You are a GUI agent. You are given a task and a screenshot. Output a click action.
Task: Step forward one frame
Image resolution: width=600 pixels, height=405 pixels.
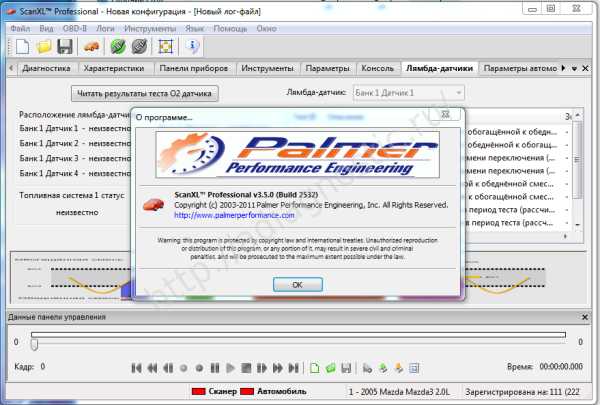point(262,368)
